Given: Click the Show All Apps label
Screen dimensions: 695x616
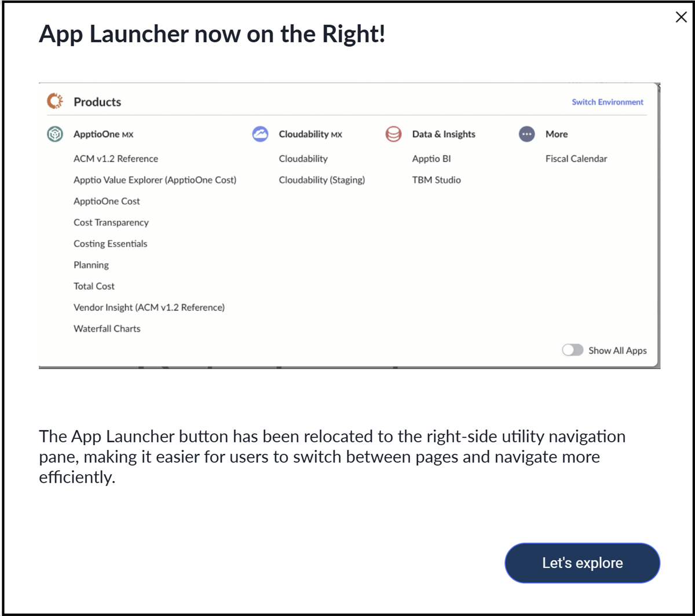Looking at the screenshot, I should pos(617,350).
